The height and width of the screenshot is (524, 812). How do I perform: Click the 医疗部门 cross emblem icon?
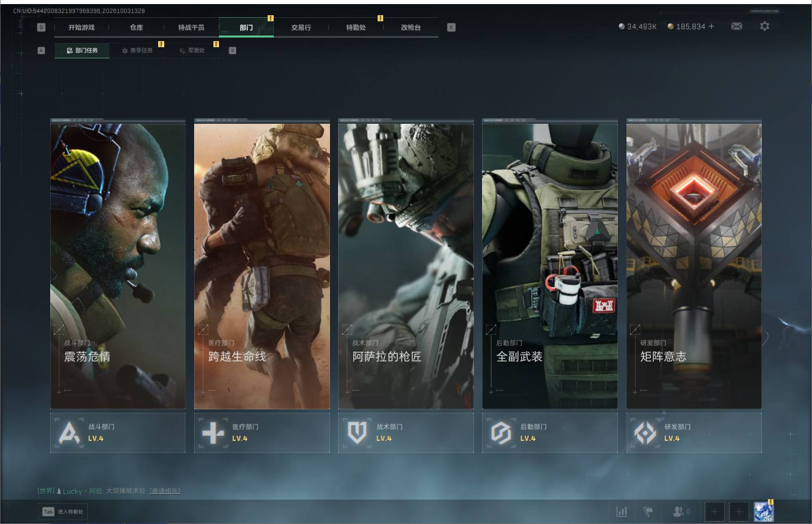213,433
